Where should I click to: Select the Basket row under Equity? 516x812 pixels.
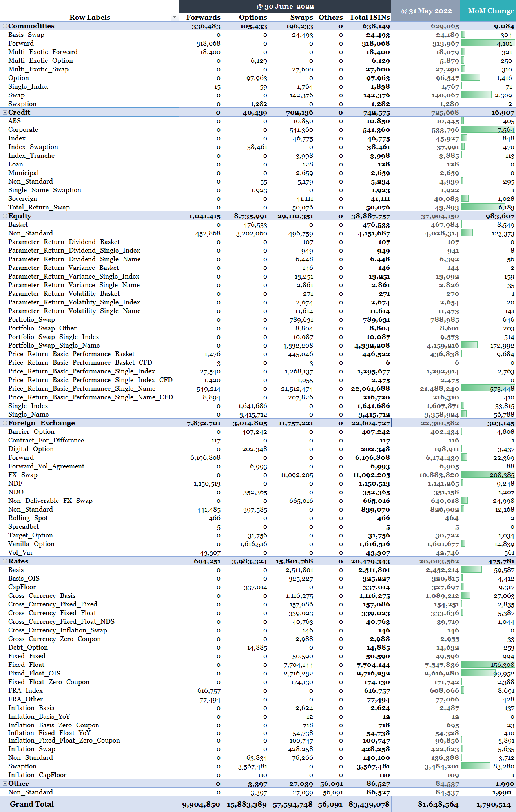click(x=18, y=224)
